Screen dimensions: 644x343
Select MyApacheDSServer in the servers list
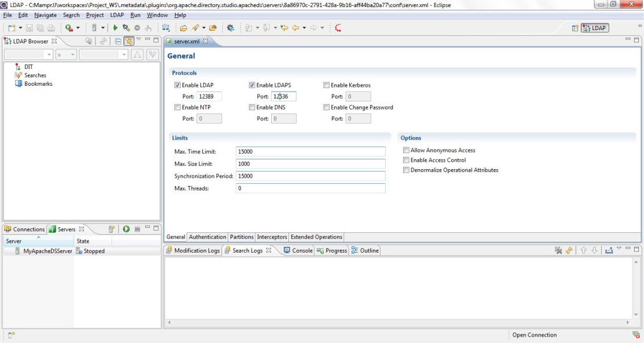point(47,251)
